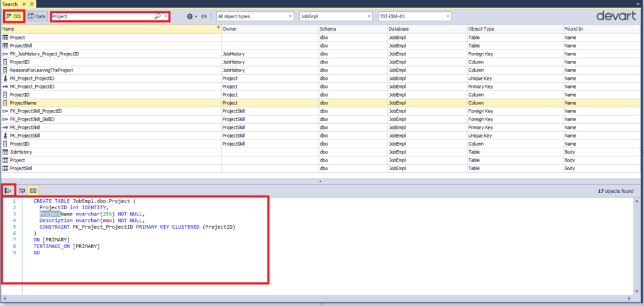The width and height of the screenshot is (644, 306).
Task: Click the object explorer find icon above code
Action: coord(8,190)
